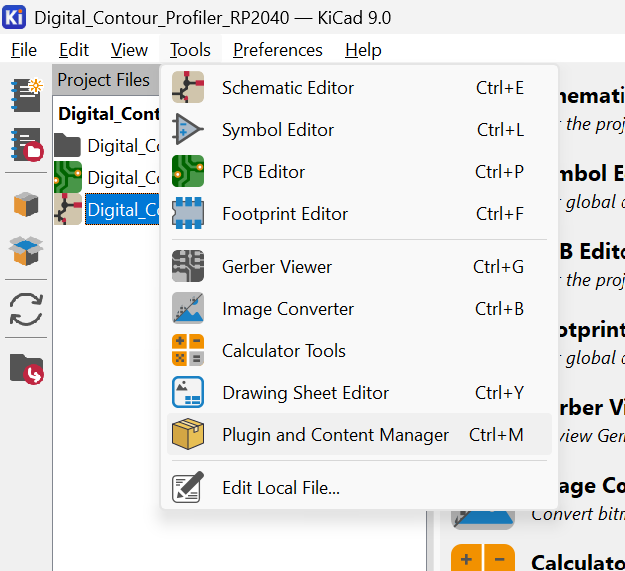
Task: Browse project files with folder arrow icon
Action: point(26,369)
